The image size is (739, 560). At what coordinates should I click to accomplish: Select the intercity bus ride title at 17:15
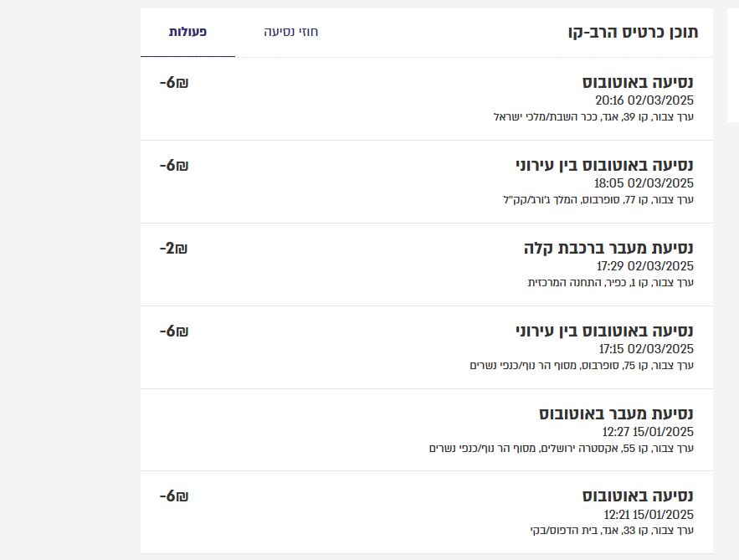click(x=604, y=331)
